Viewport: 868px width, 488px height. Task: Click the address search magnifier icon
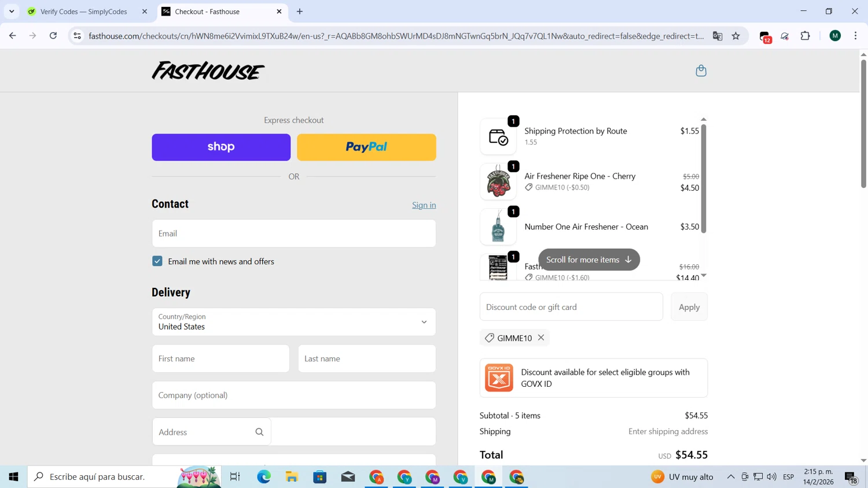click(259, 432)
